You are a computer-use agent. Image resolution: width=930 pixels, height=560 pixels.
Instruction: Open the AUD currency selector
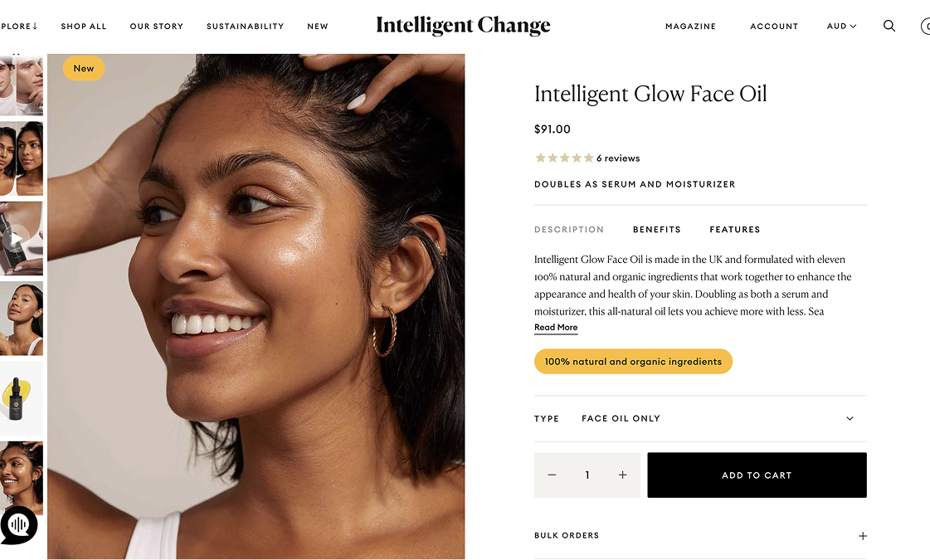click(841, 26)
